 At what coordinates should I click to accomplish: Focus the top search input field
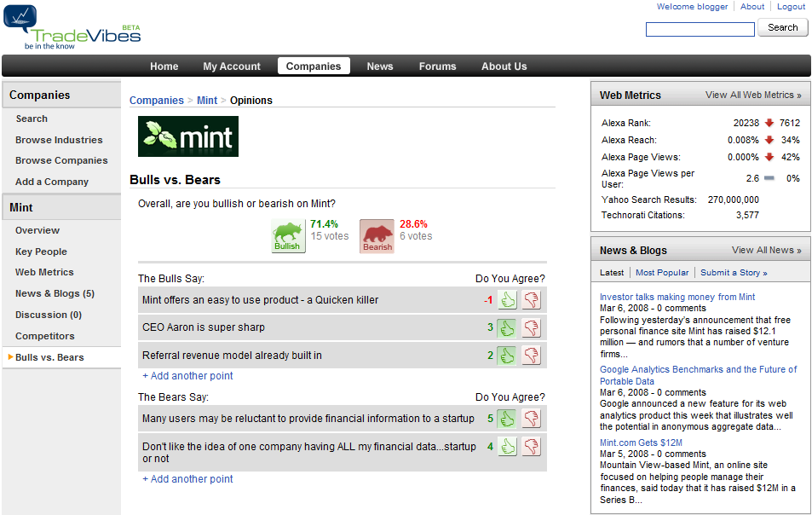(700, 30)
